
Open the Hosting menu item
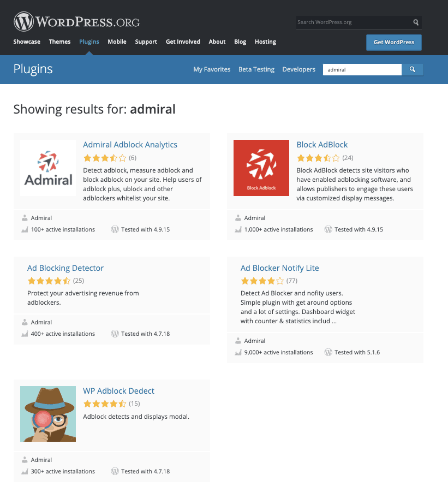point(265,41)
